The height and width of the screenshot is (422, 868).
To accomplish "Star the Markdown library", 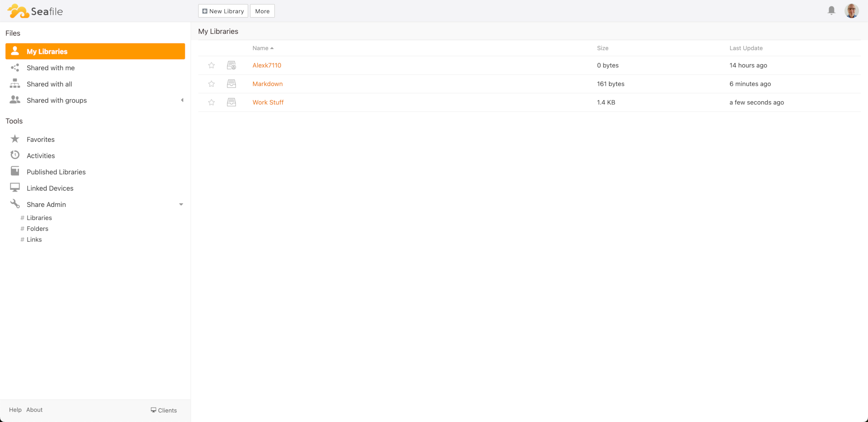I will [x=211, y=84].
